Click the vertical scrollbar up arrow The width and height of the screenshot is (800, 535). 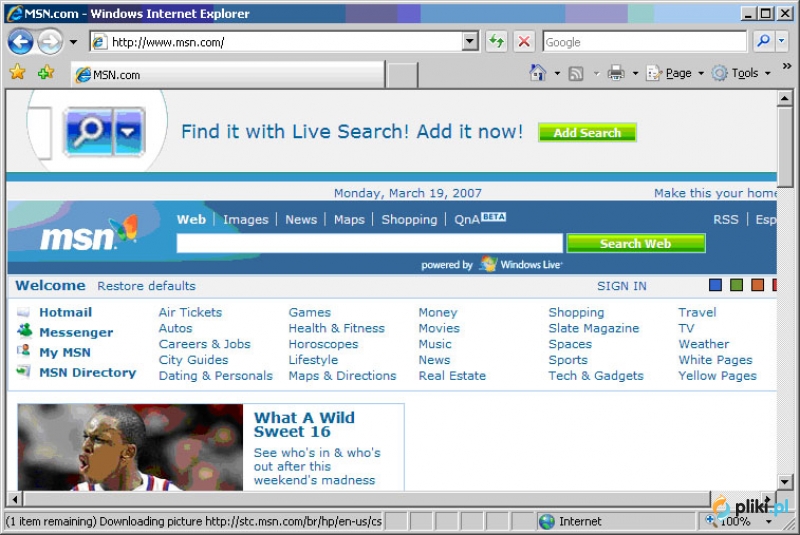[784, 98]
